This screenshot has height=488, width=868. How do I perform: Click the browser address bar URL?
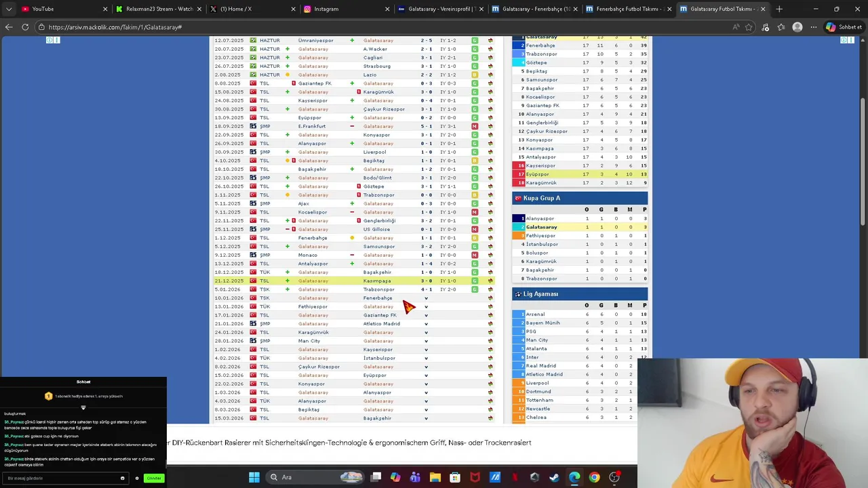coord(115,27)
